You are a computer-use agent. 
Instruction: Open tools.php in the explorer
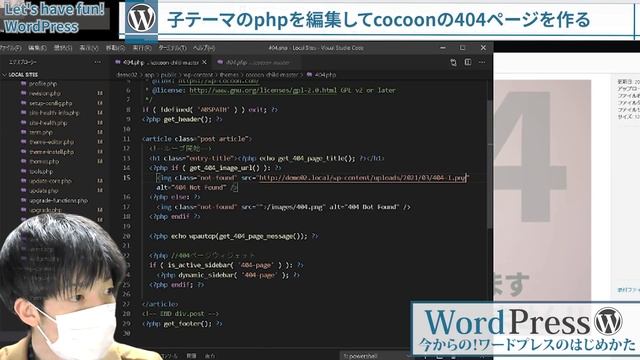[x=41, y=171]
